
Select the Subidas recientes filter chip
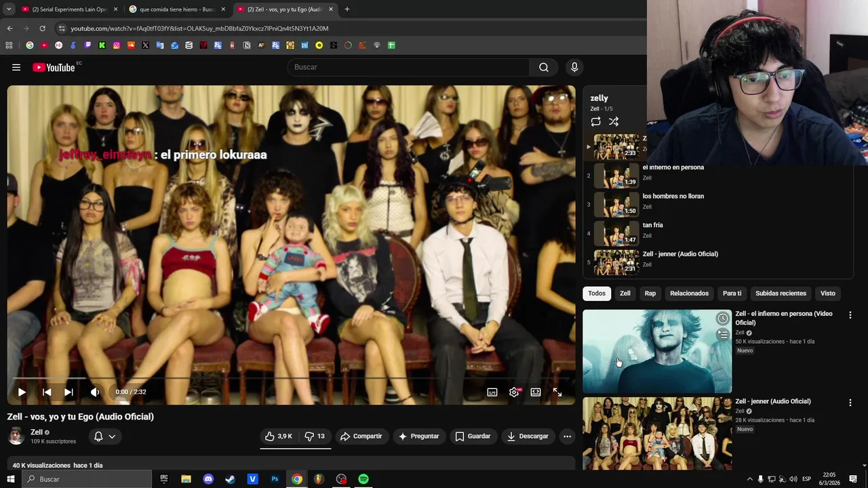781,293
